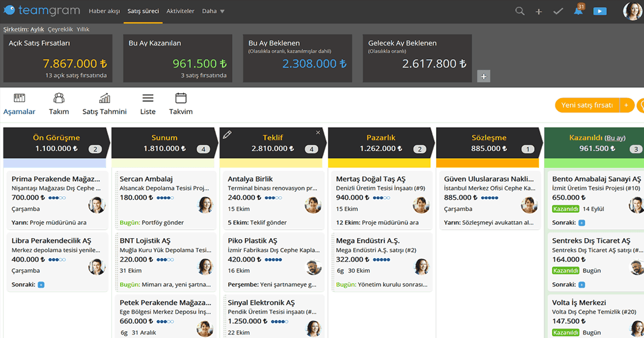This screenshot has height=338, width=644.
Task: Click Sözleşme stage header
Action: coord(489,143)
